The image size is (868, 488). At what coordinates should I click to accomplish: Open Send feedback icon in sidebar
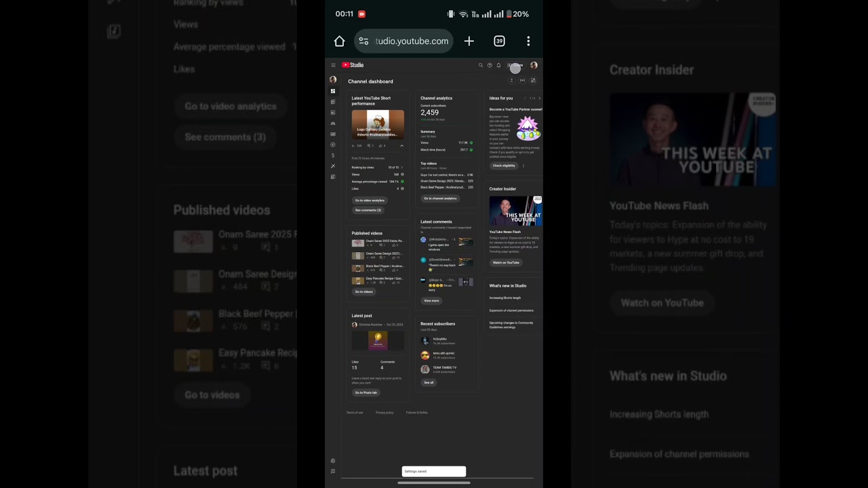pos(333,471)
